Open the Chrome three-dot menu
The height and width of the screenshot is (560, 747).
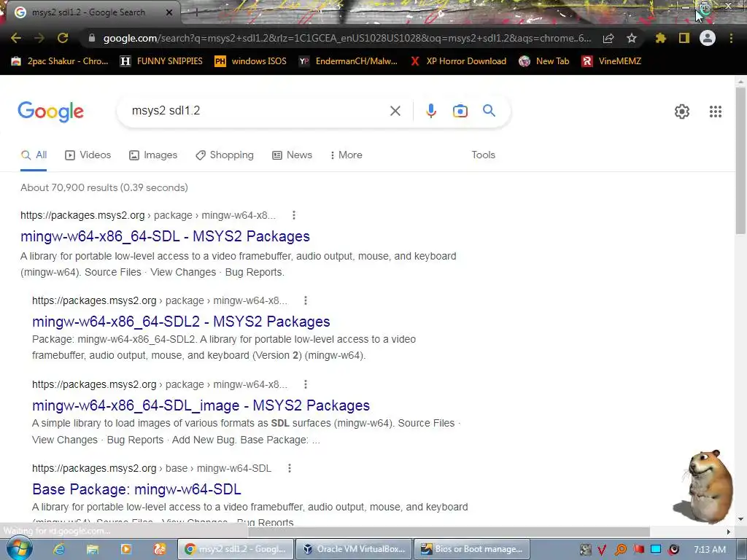pos(731,38)
